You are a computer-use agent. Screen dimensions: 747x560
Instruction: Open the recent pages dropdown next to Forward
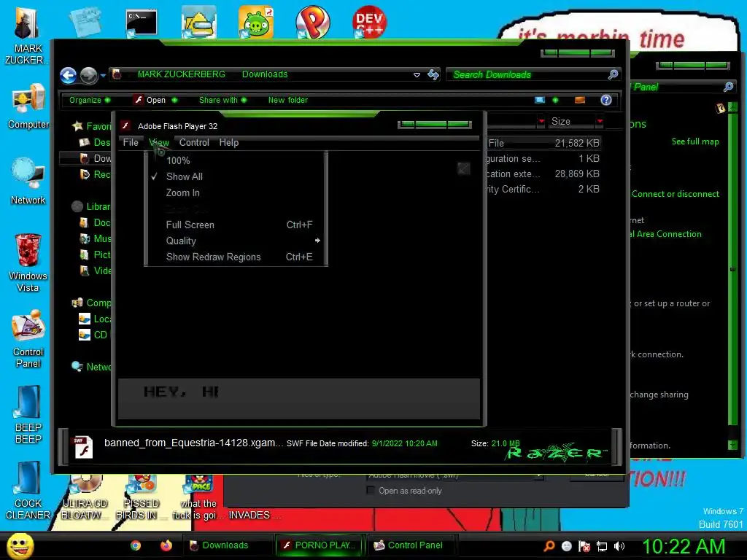click(x=103, y=75)
